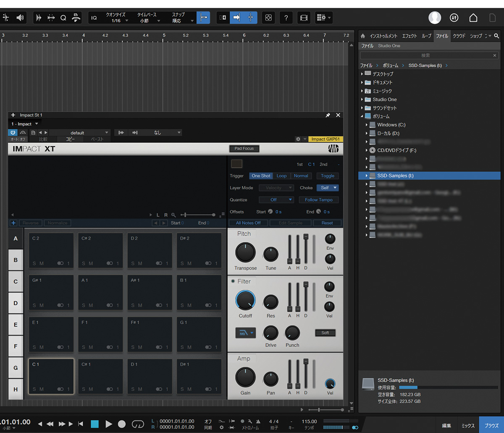The image size is (504, 433).
Task: Select the Normal trigger mode
Action: [301, 176]
